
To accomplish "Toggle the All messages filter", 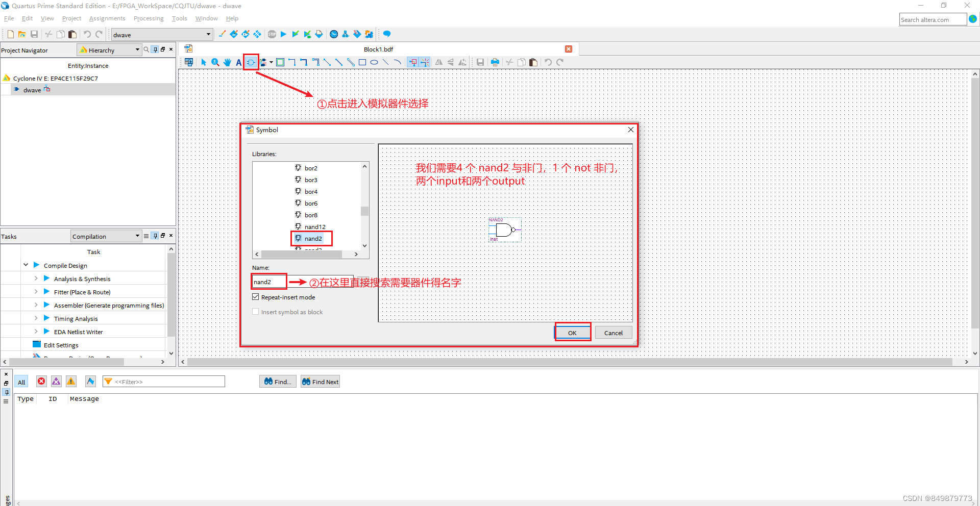I will (21, 382).
